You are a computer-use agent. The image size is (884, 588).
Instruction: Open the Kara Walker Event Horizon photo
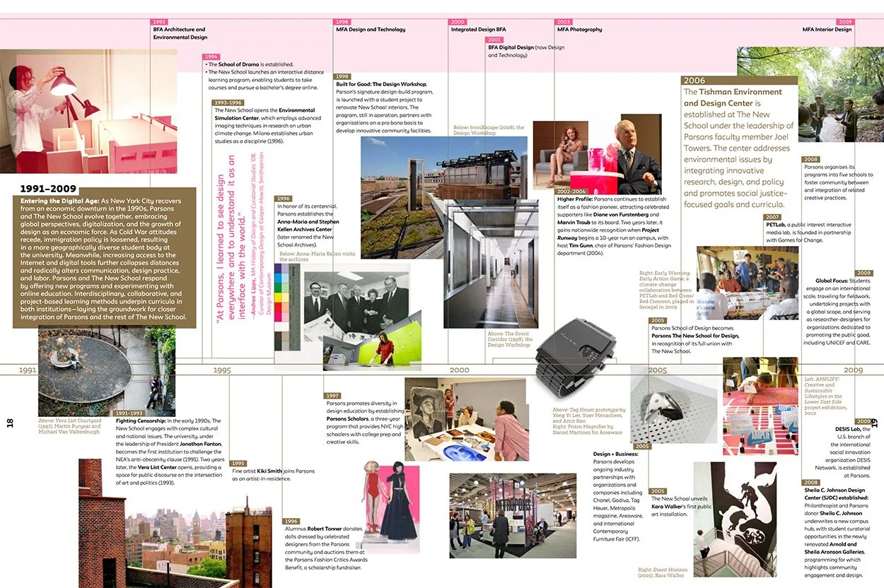(735, 519)
